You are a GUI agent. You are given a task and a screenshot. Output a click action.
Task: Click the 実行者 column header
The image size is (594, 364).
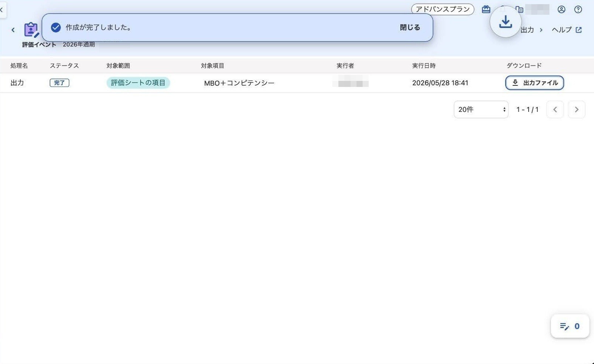(345, 66)
